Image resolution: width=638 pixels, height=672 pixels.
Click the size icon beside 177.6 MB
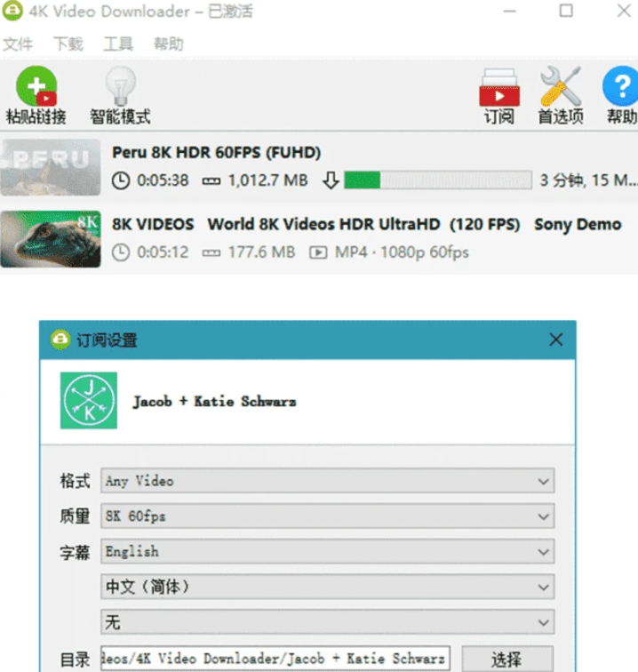click(x=211, y=252)
